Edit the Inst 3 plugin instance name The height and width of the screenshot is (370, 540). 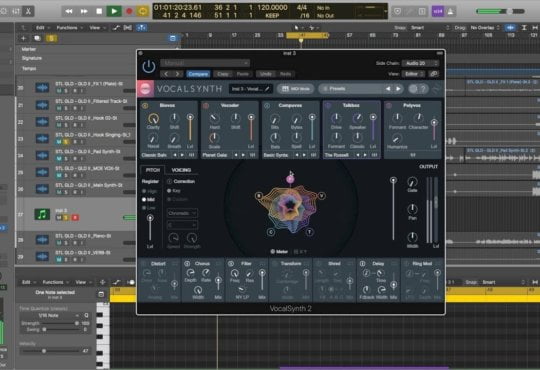pos(251,89)
